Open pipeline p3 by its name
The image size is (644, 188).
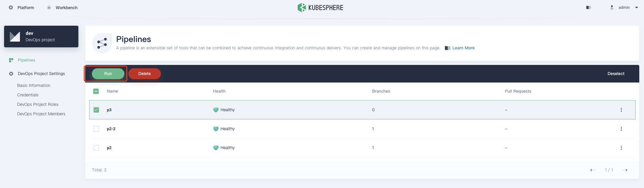click(x=109, y=110)
